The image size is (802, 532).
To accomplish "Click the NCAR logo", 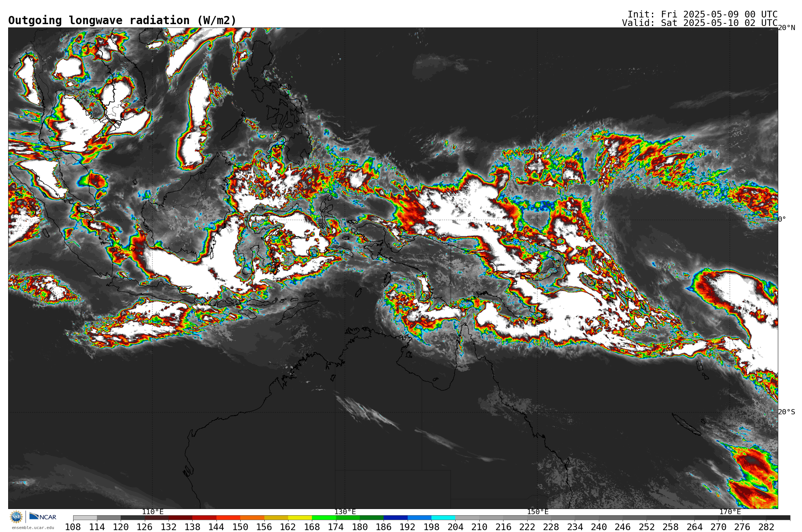I will pyautogui.click(x=43, y=516).
